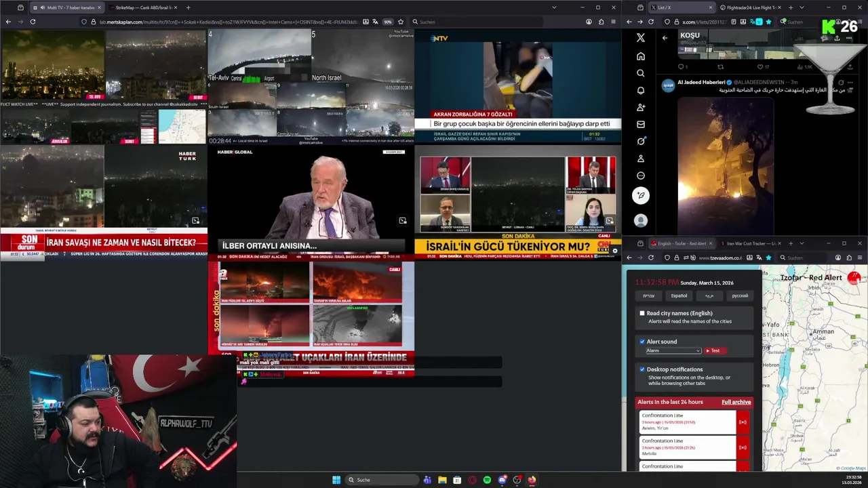Open Windows Start button

pyautogui.click(x=336, y=480)
